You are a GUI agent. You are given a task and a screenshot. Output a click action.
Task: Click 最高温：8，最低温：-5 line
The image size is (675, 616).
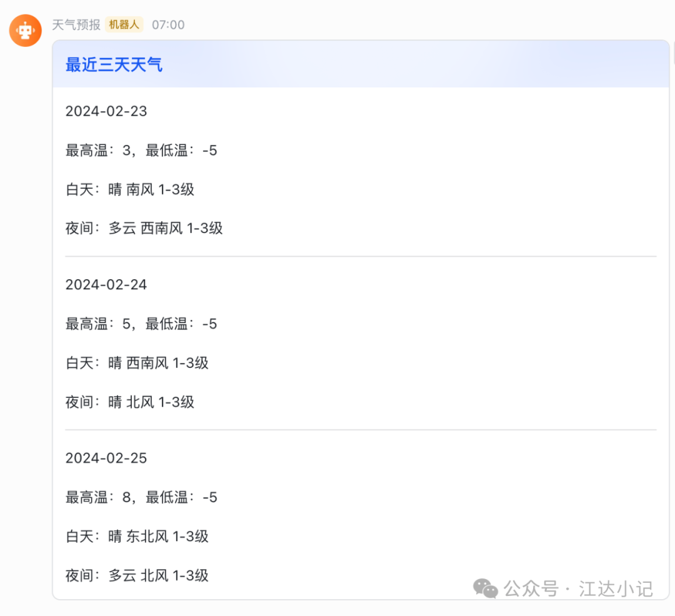click(141, 497)
